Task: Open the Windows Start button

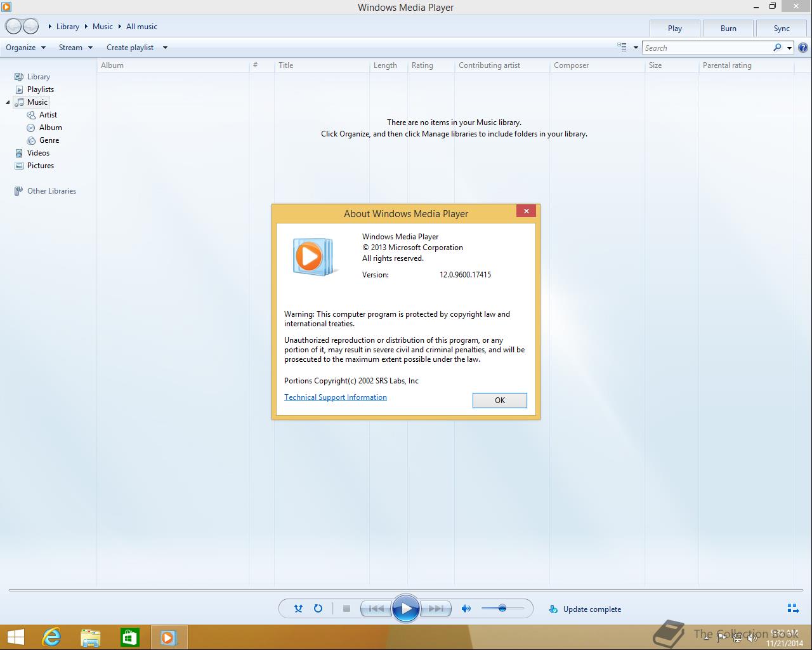Action: click(15, 637)
